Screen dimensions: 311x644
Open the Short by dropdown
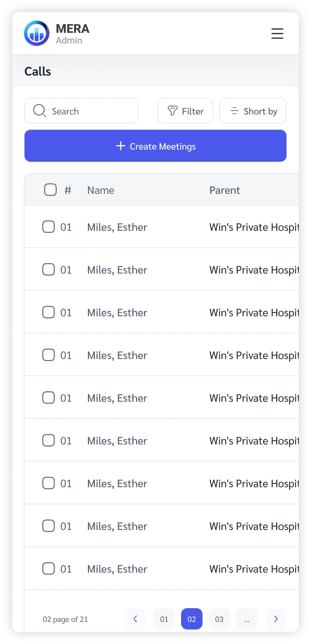(x=253, y=111)
